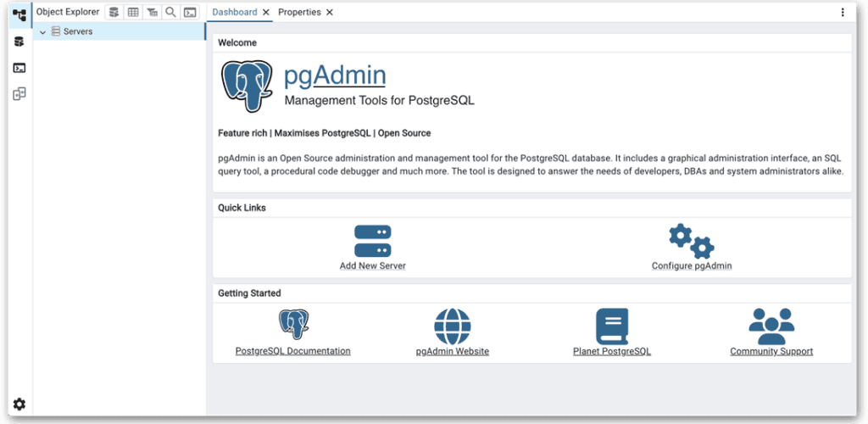Switch to the Properties tab
The height and width of the screenshot is (424, 868).
[299, 12]
